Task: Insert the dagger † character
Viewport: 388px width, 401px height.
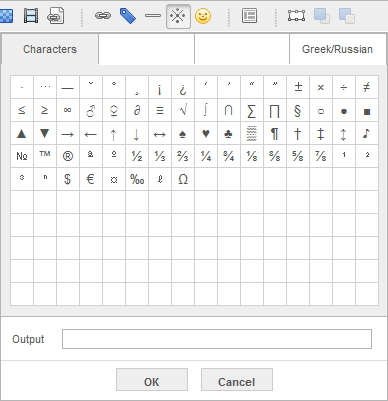Action: pos(298,133)
